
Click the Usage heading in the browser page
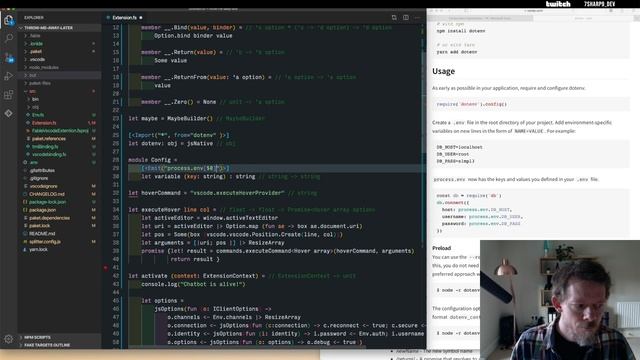click(443, 71)
